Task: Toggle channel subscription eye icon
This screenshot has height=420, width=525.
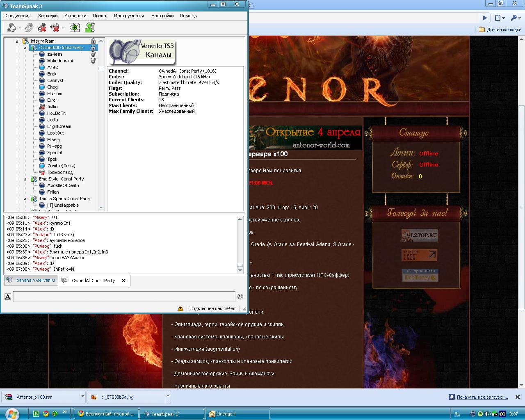Action: point(75,27)
